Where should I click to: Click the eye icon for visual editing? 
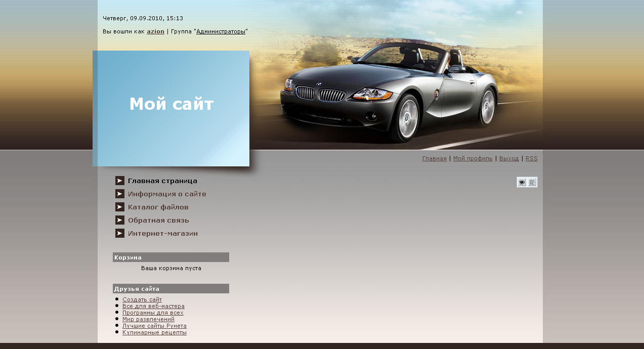[x=522, y=182]
